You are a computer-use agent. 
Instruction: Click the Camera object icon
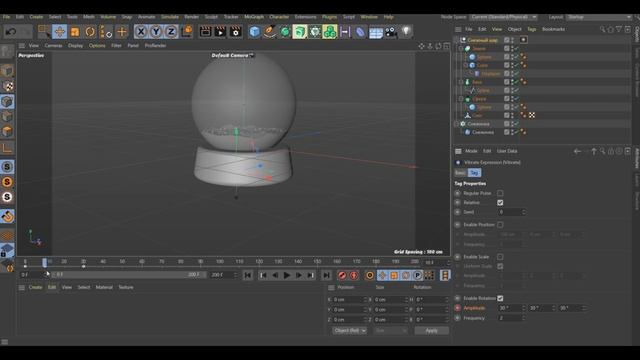391,31
